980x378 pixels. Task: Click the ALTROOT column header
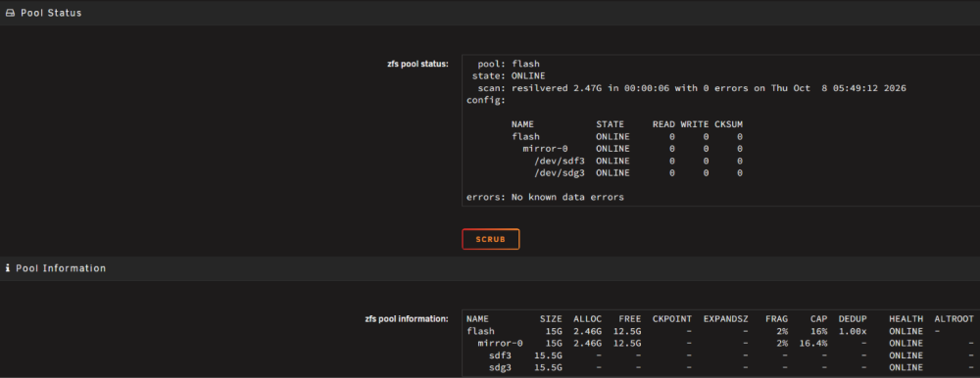click(x=955, y=318)
